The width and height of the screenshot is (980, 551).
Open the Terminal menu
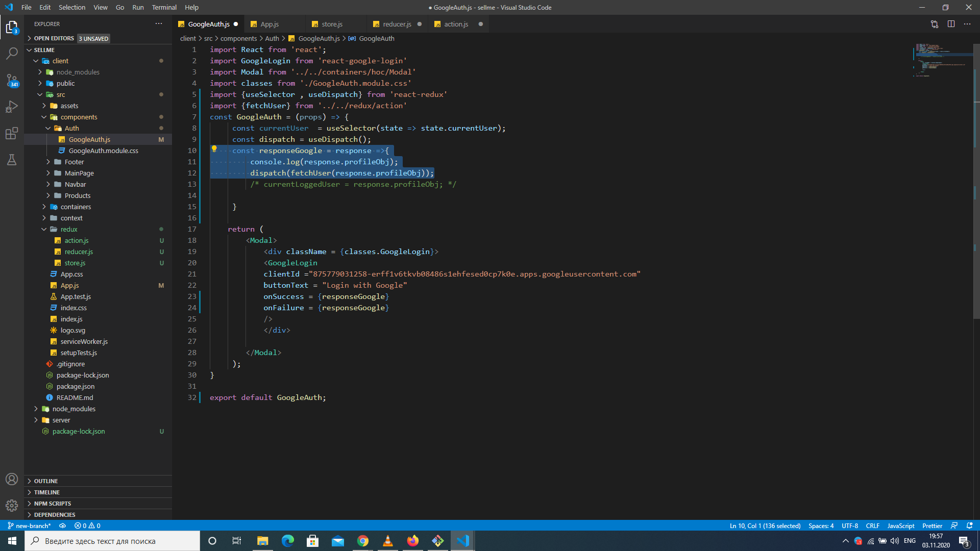click(x=164, y=7)
